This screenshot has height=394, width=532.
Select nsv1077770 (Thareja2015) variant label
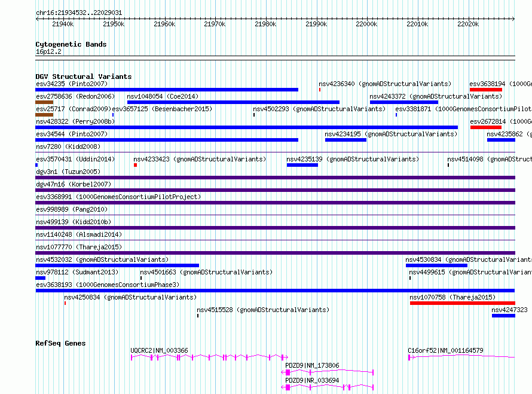coord(79,247)
